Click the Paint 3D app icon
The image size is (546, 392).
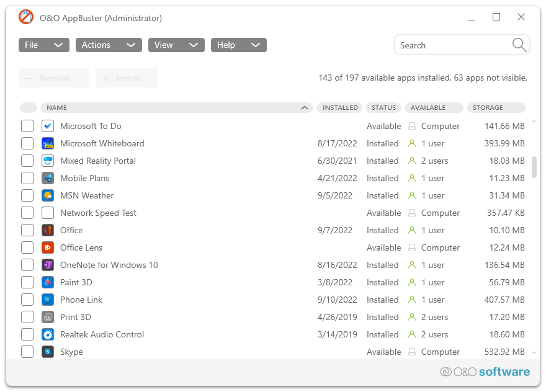point(48,282)
